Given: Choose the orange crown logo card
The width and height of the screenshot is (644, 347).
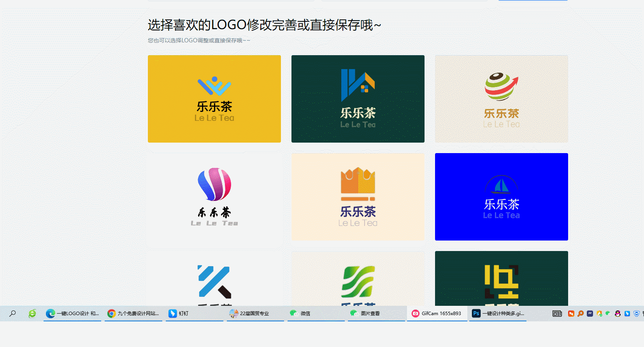Looking at the screenshot, I should pos(358,197).
